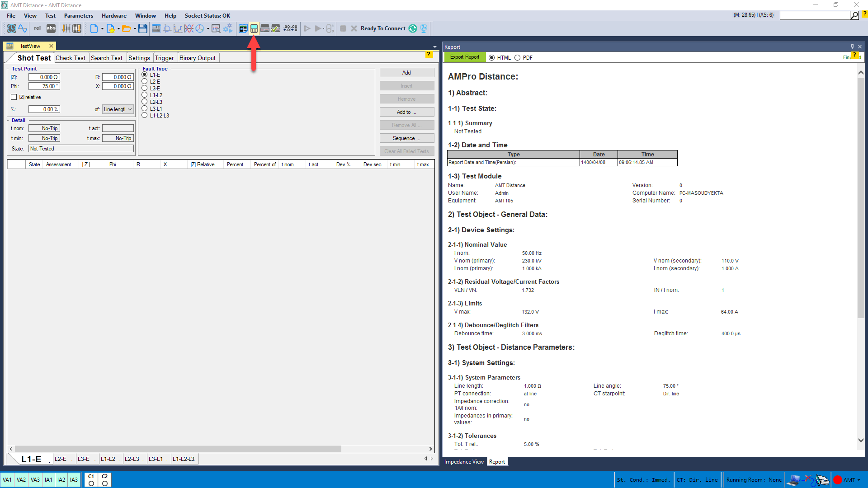The width and height of the screenshot is (868, 488).
Task: Click the Phi input field
Action: click(44, 86)
